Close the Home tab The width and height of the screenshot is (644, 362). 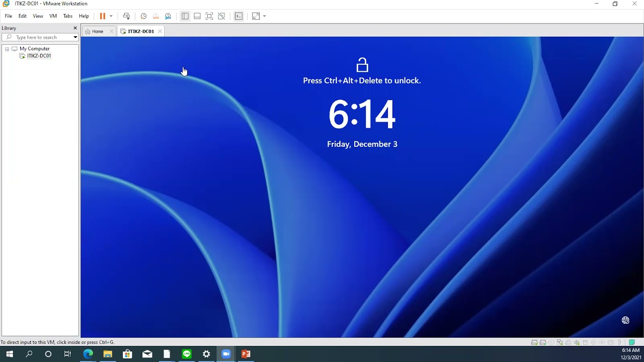coord(112,31)
